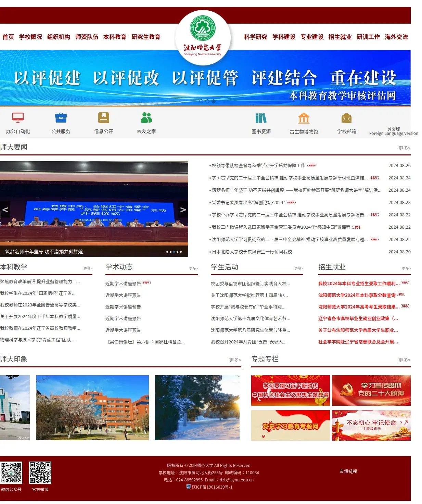Viewport: 422px width, 504px height.
Task: Open 校团委与盘锦市团组织签订 student activity link
Action: (x=251, y=283)
